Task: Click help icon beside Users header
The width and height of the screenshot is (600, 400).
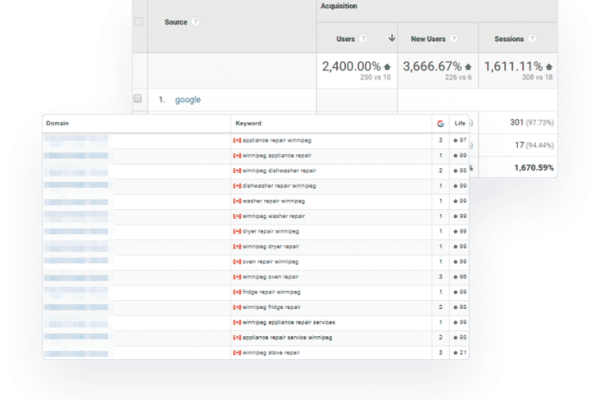Action: point(364,38)
